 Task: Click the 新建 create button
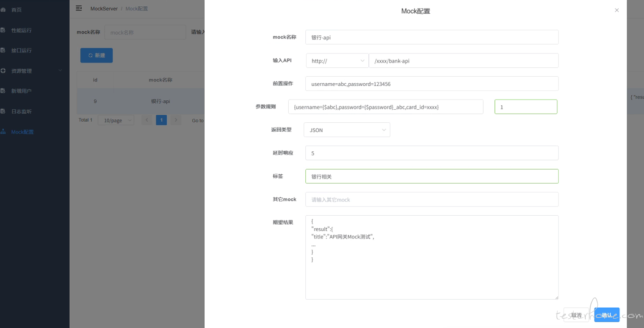coord(96,55)
